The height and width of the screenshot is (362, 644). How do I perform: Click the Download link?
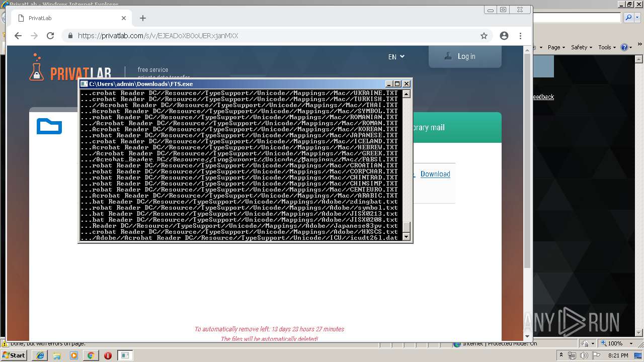click(x=435, y=174)
